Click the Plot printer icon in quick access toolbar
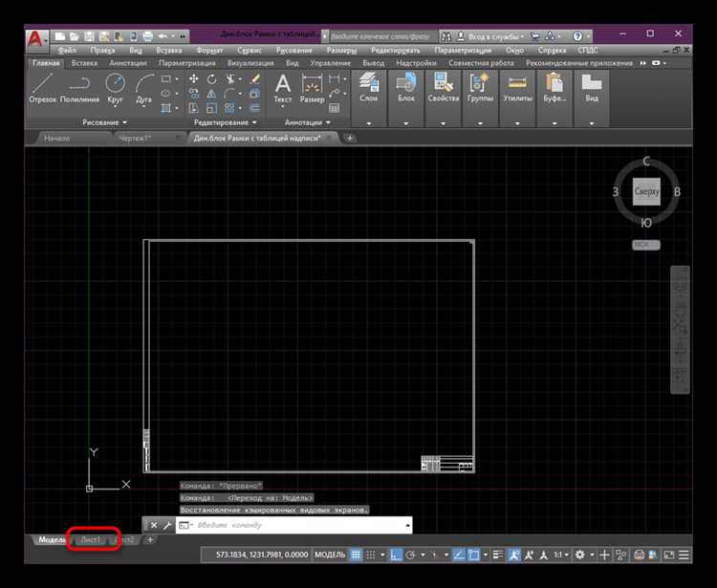This screenshot has width=717, height=588. coord(147,36)
